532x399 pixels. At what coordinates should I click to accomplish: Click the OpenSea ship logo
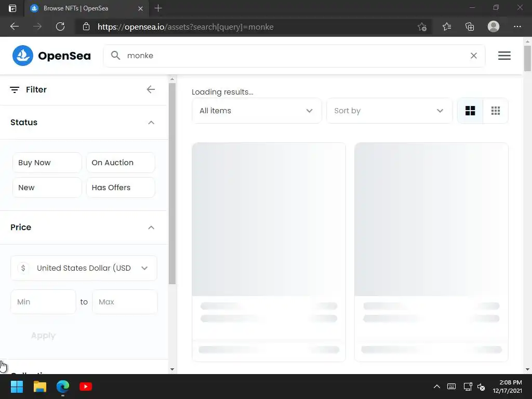pos(23,55)
